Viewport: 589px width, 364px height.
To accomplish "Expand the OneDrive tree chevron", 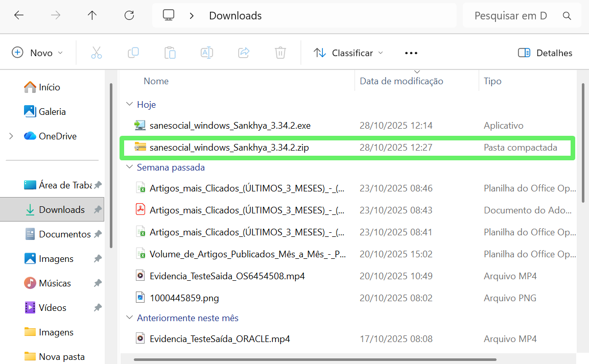I will [11, 136].
